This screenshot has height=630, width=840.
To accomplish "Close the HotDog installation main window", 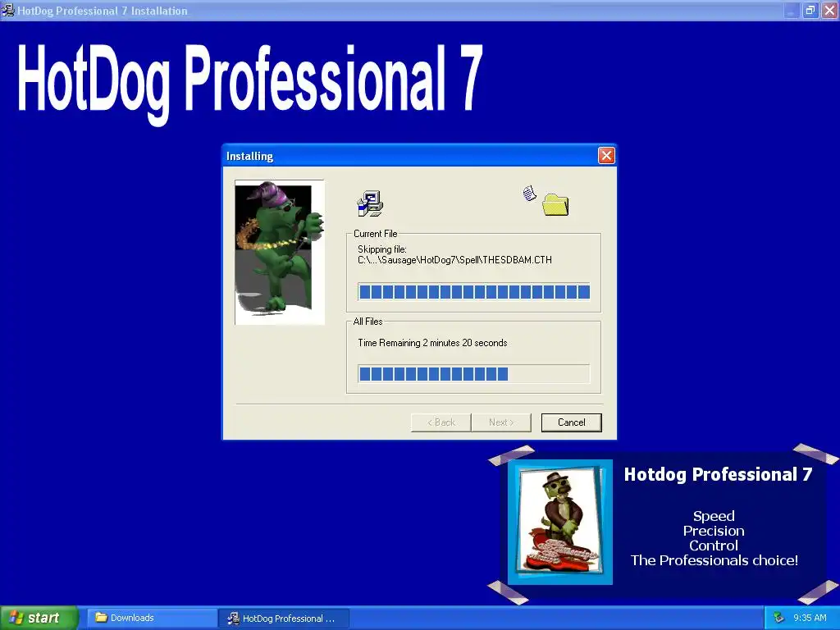I will [830, 10].
